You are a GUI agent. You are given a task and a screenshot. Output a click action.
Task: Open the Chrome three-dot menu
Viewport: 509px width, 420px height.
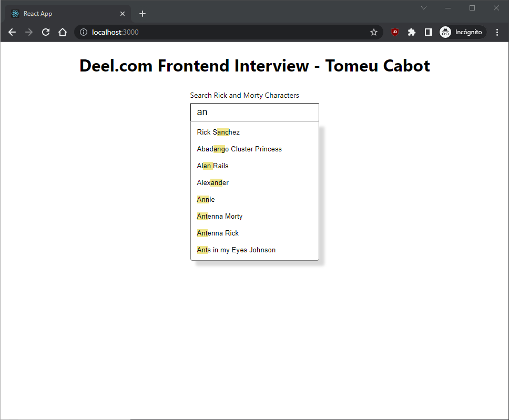[497, 32]
